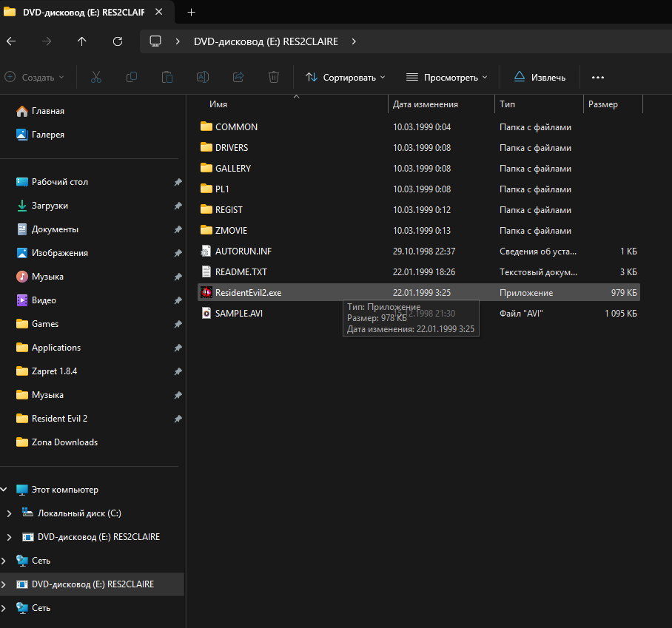Collapse the Этот компьютер tree node

coord(4,489)
